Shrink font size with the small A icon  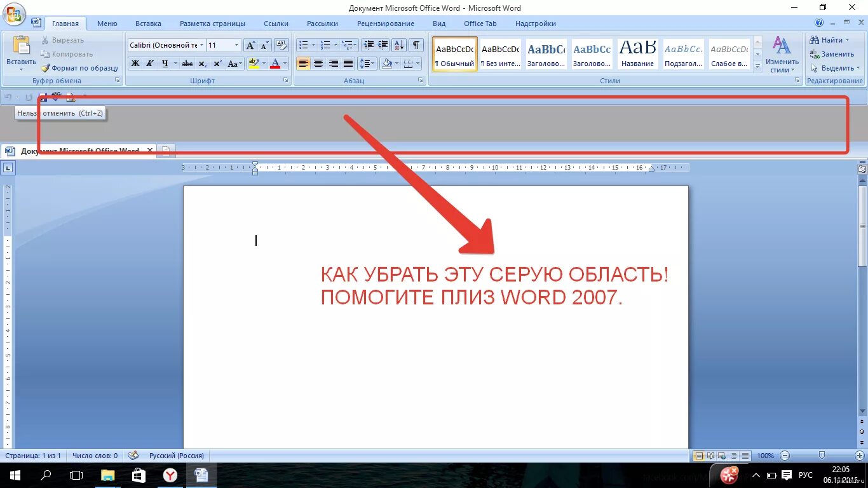[x=264, y=45]
